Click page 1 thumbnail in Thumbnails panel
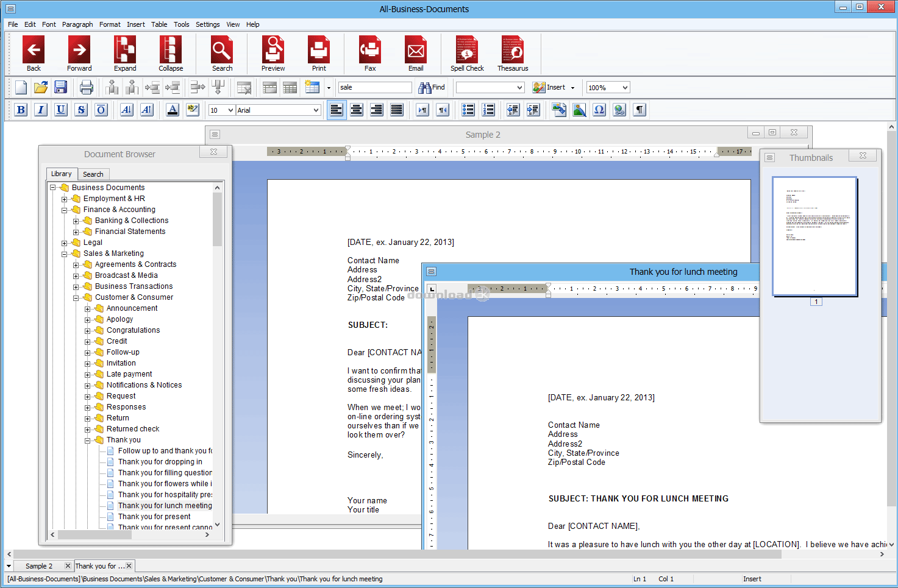 tap(814, 236)
